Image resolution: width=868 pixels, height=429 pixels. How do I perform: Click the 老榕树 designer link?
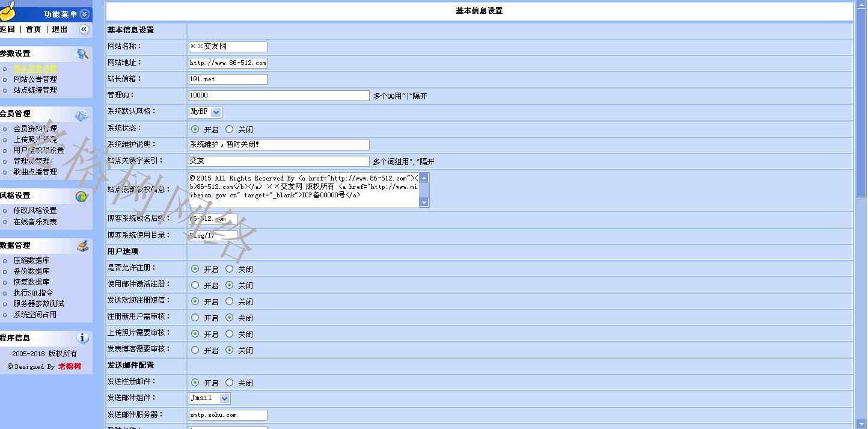(69, 366)
